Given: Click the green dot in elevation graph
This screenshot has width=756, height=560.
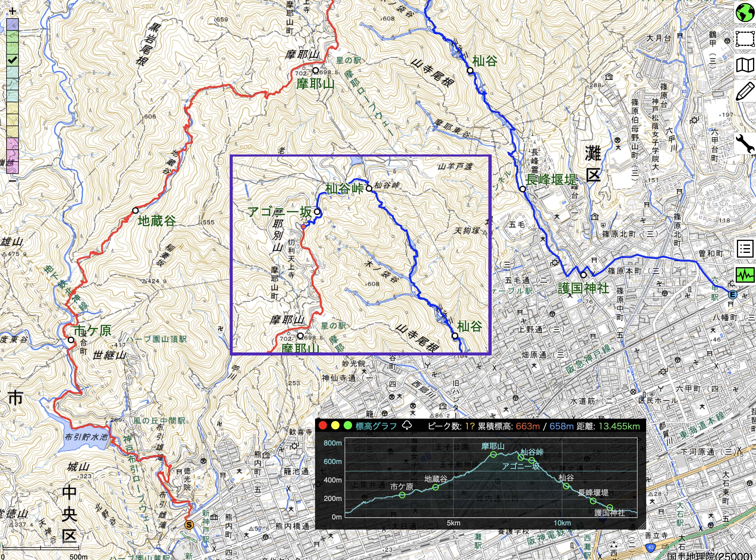Looking at the screenshot, I should (x=347, y=426).
